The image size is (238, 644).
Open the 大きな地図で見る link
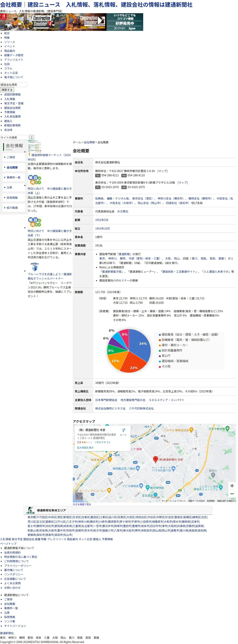(x=82, y=504)
